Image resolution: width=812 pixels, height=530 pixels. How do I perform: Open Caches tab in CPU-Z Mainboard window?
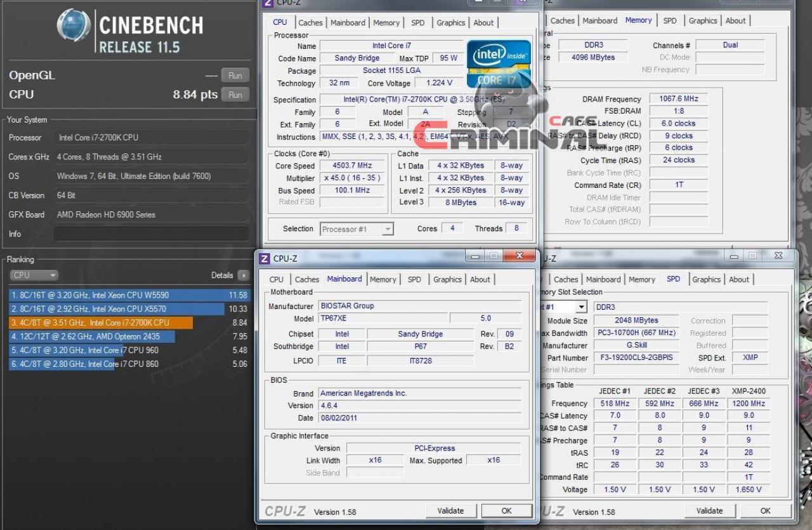pos(307,279)
